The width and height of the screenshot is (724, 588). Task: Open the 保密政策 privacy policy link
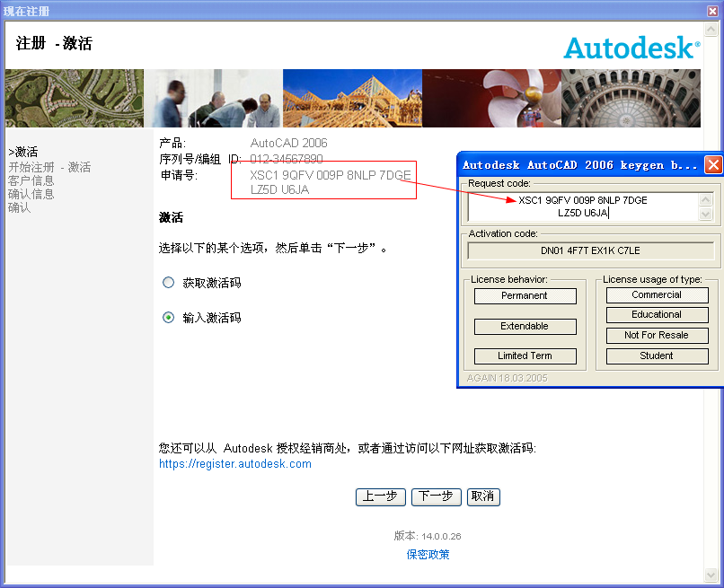tap(428, 554)
